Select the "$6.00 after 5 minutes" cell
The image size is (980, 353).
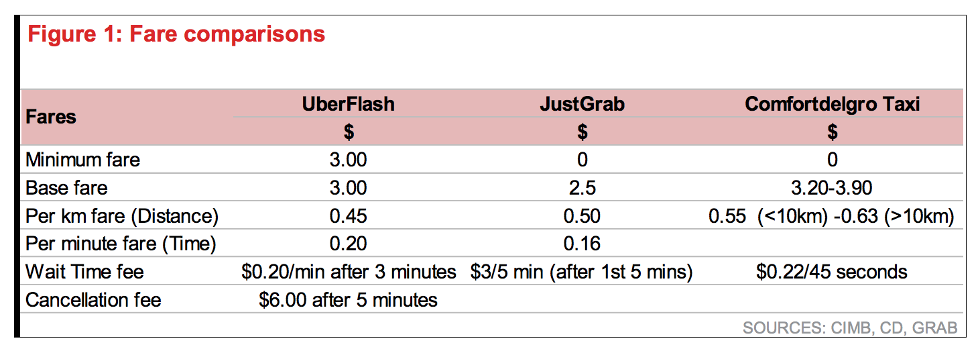coord(348,299)
